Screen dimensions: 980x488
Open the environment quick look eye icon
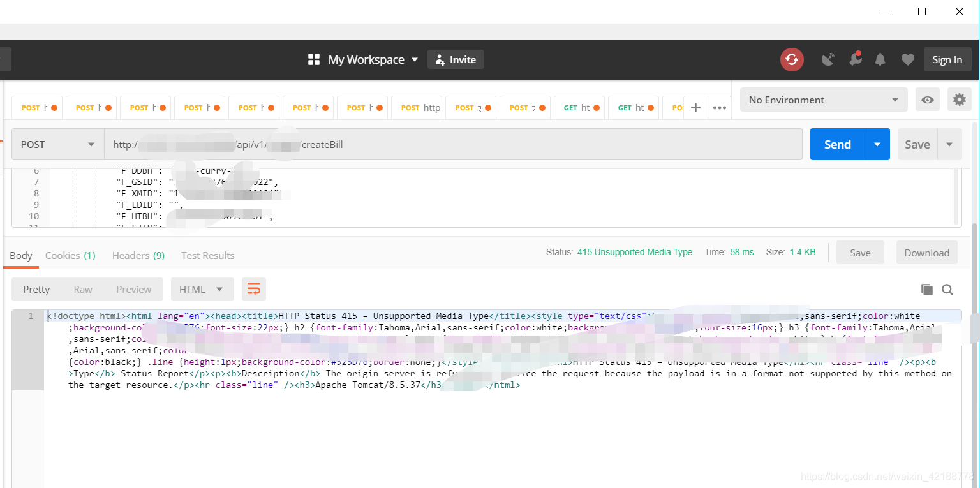927,100
